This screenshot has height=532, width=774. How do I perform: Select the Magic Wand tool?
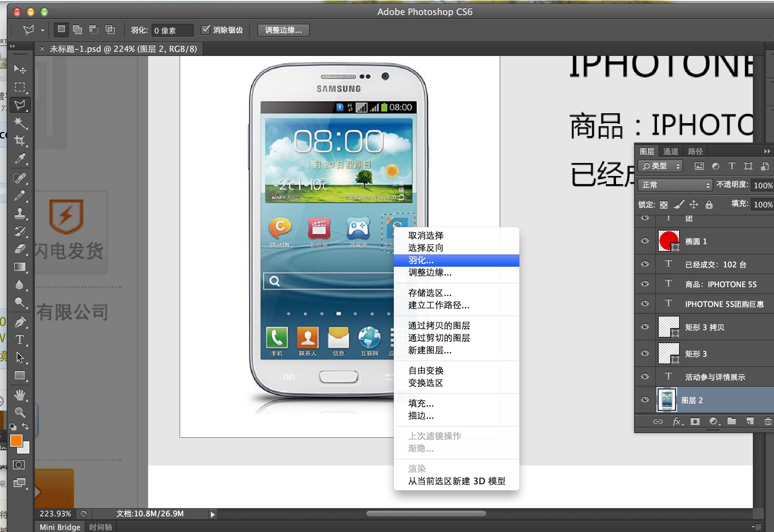click(x=20, y=123)
